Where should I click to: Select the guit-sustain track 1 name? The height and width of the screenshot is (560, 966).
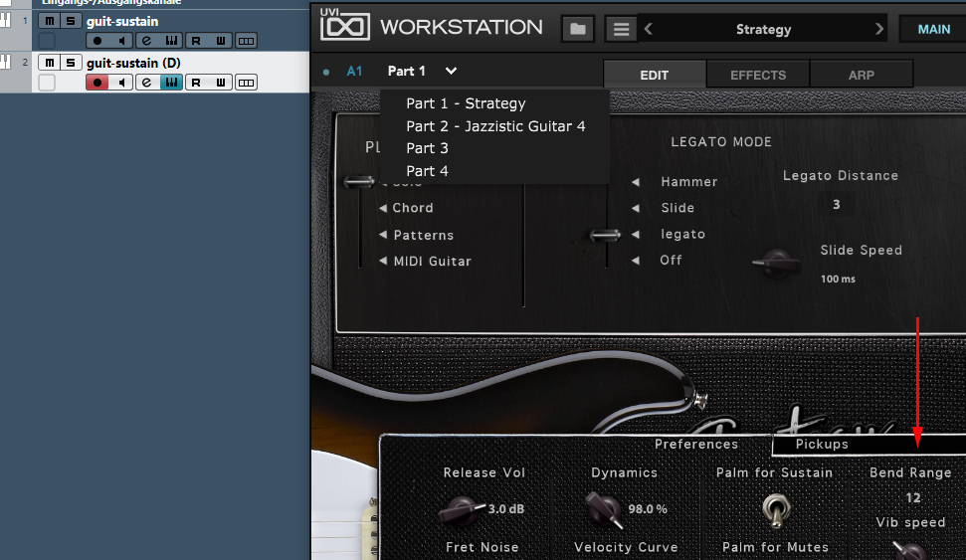pyautogui.click(x=122, y=21)
